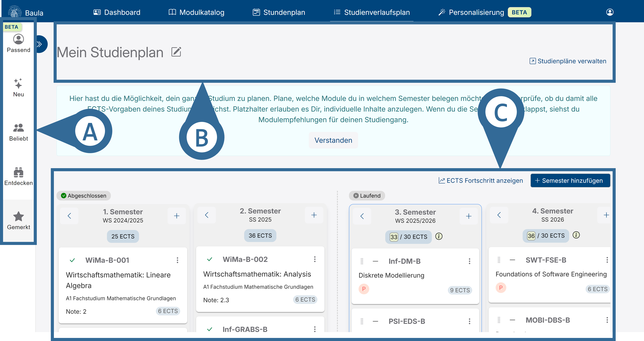Collapse 1. Semester with left chevron
The height and width of the screenshot is (341, 644).
(69, 216)
